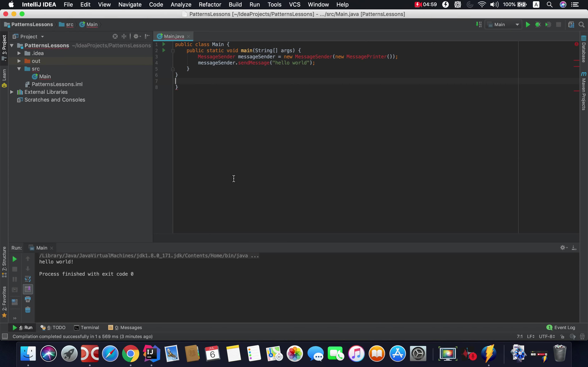Image resolution: width=588 pixels, height=367 pixels.
Task: Toggle soft-wrap in Run console
Action: 28,279
